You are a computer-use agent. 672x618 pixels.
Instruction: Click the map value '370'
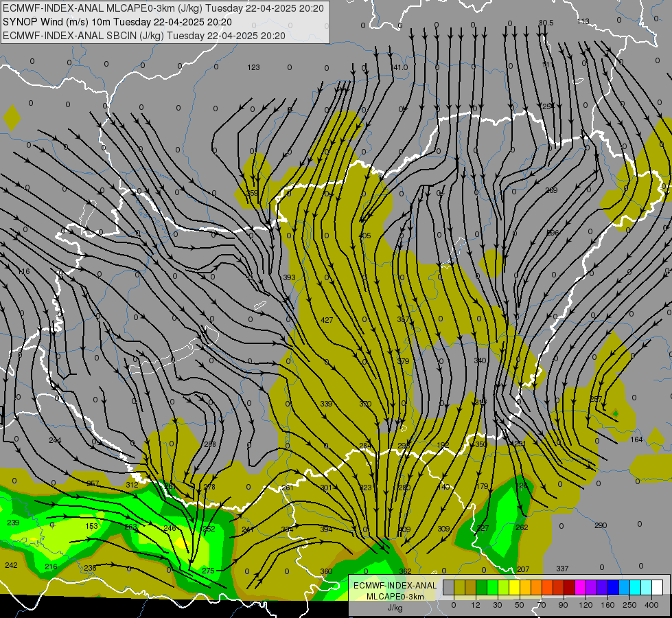(365, 404)
